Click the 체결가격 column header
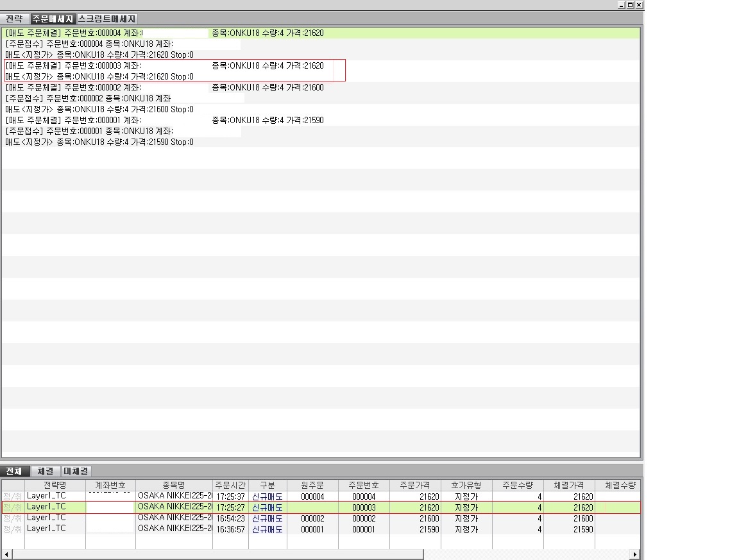The height and width of the screenshot is (560, 739). [x=569, y=485]
